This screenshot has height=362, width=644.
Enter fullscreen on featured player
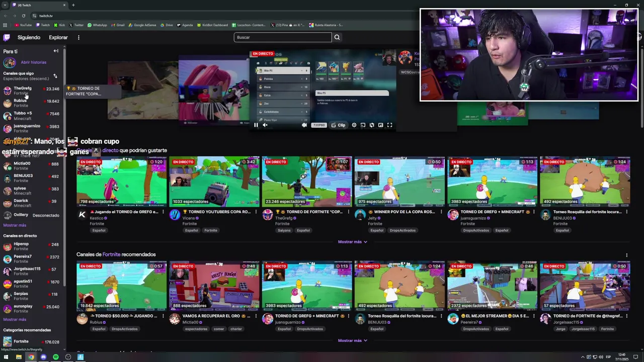click(x=389, y=125)
